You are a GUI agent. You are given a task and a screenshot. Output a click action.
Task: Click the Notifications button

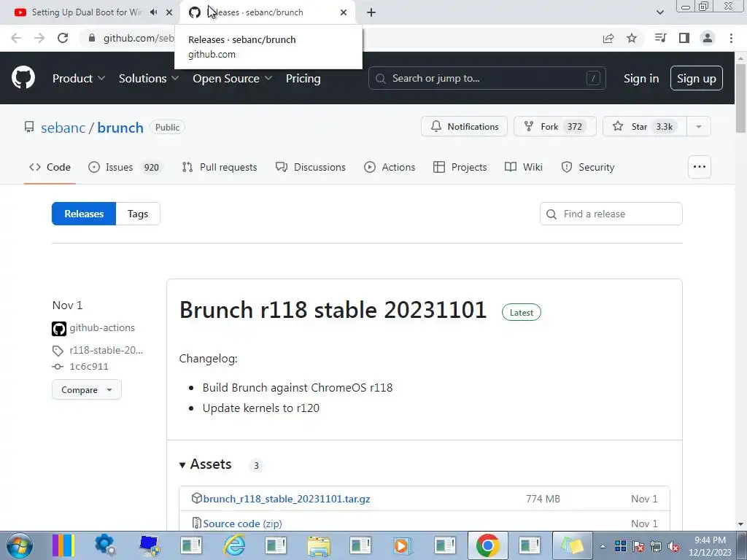pos(464,127)
